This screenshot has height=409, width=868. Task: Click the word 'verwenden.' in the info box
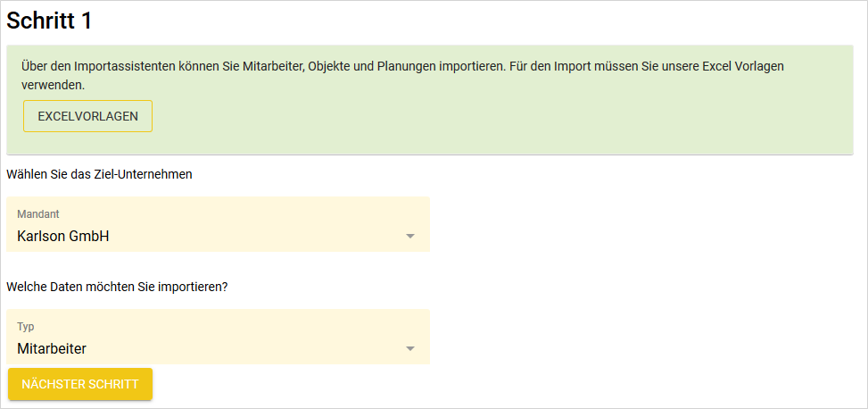[x=53, y=85]
